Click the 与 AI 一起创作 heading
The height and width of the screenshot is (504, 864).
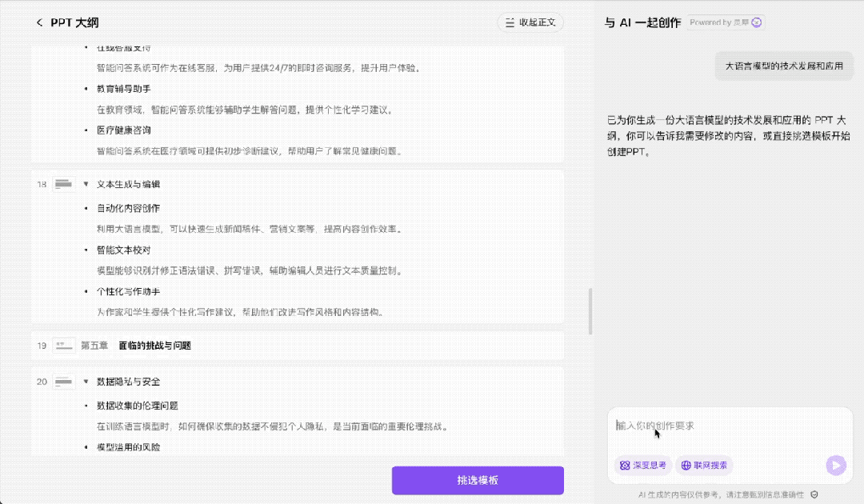[642, 22]
